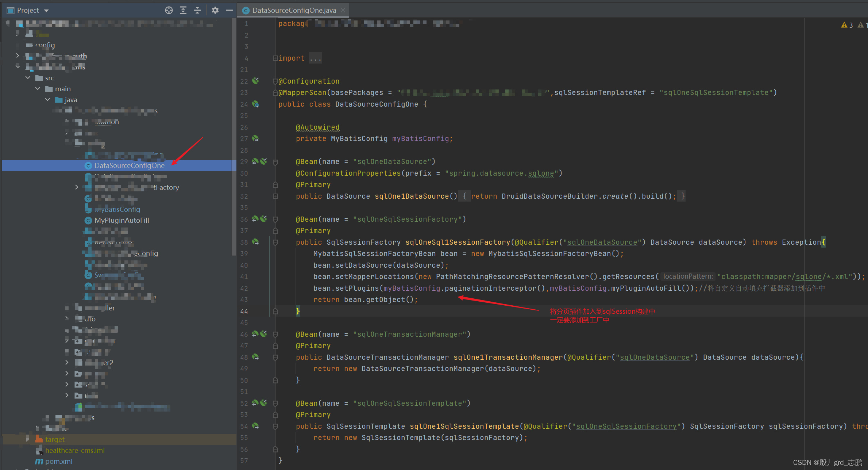Screen dimensions: 868x470
Task: Click the @Autowired annotation on line 26
Action: [x=317, y=127]
